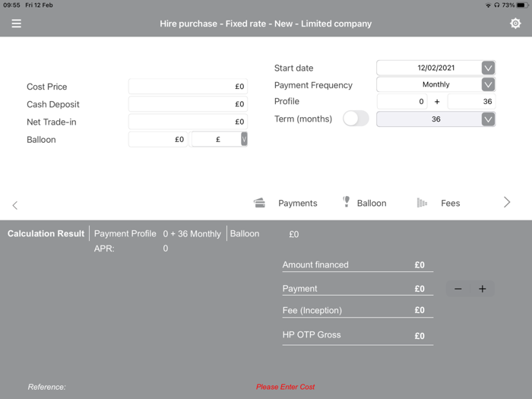Click the Payments card icon

[x=260, y=203]
